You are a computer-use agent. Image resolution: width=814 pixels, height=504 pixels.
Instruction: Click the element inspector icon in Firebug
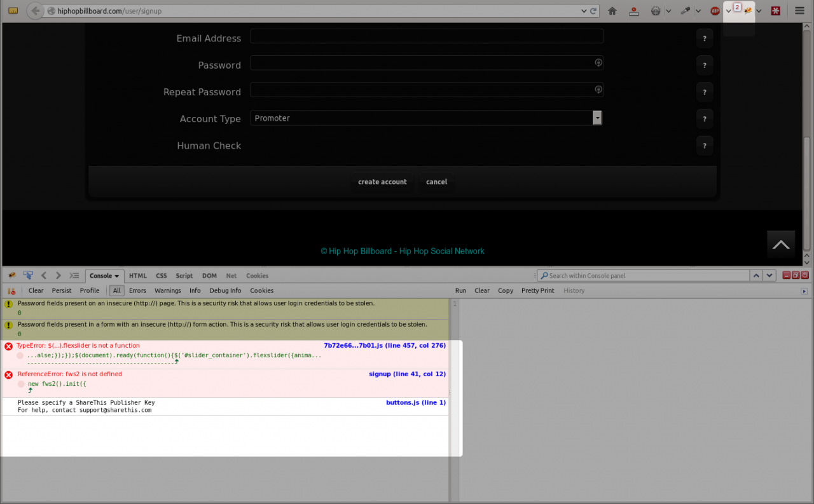[x=28, y=275]
